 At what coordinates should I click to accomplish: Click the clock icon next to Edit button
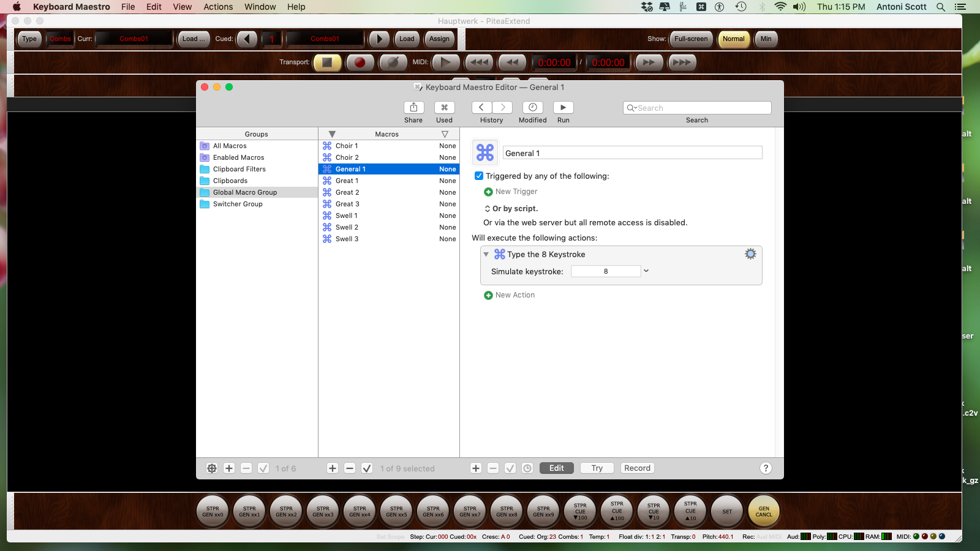[x=527, y=468]
